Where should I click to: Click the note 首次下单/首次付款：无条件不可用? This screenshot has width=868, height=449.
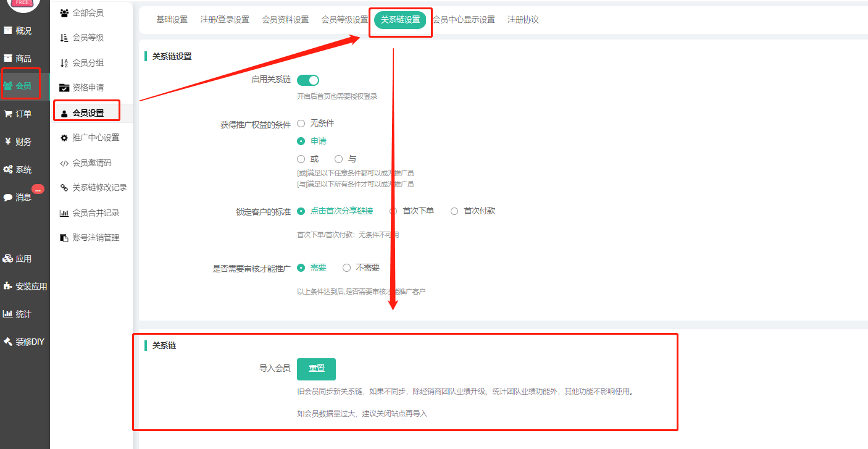tap(348, 235)
